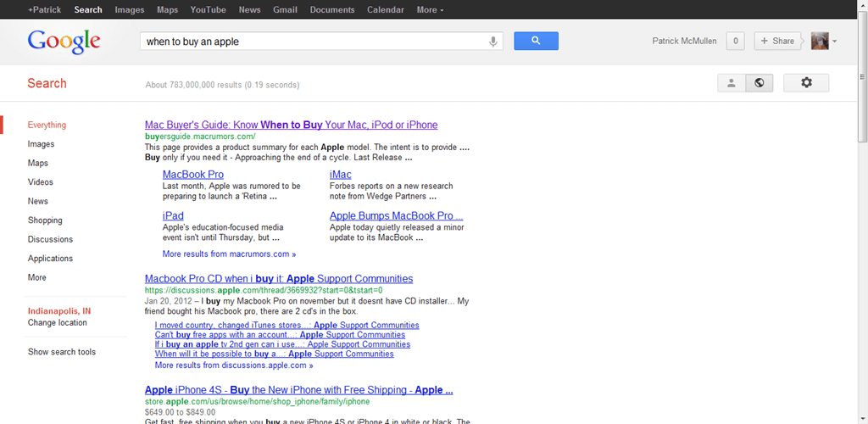Filter results by Videos in sidebar

point(41,182)
